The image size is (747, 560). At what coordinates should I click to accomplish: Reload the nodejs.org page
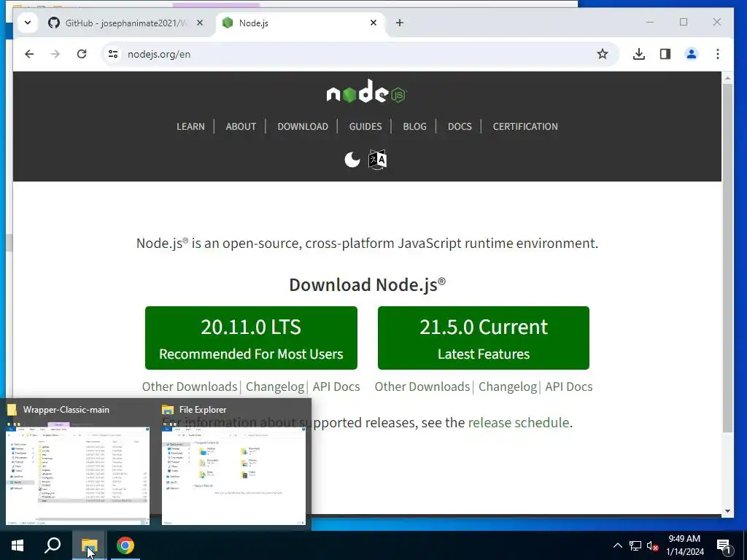pos(82,54)
